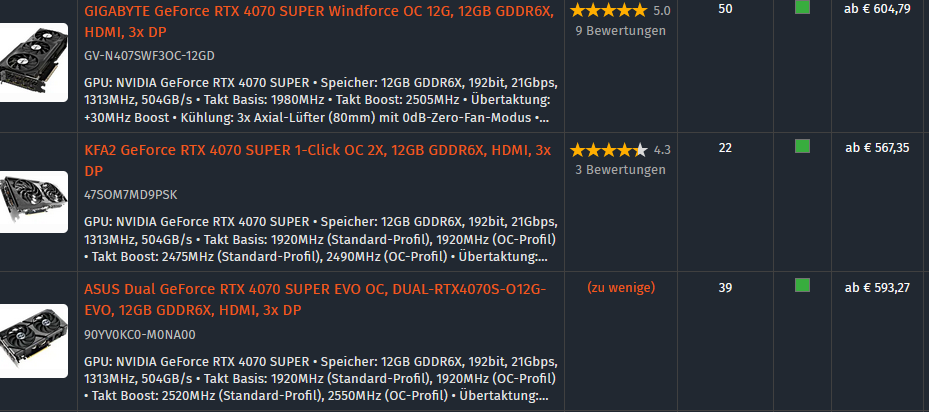Click offer count 22 for KFA2 card
This screenshot has width=929, height=412.
(725, 148)
